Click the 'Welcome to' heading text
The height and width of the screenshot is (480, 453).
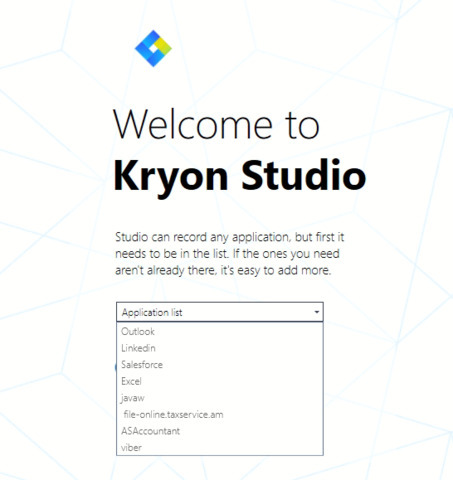coord(216,124)
